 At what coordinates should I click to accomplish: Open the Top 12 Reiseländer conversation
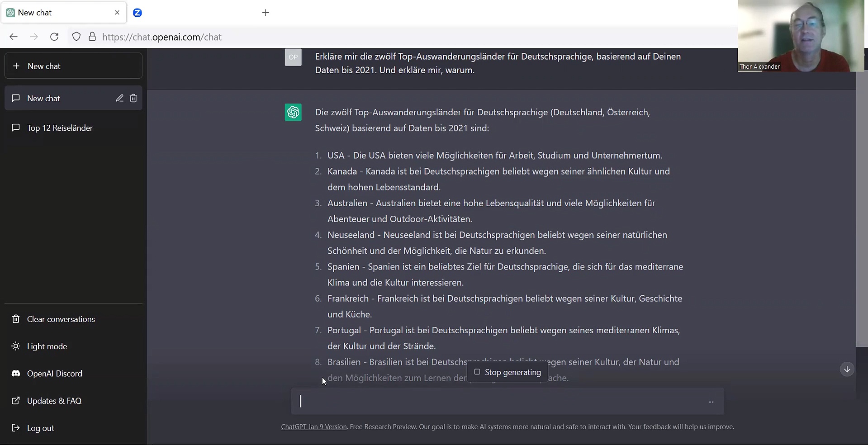(x=60, y=128)
